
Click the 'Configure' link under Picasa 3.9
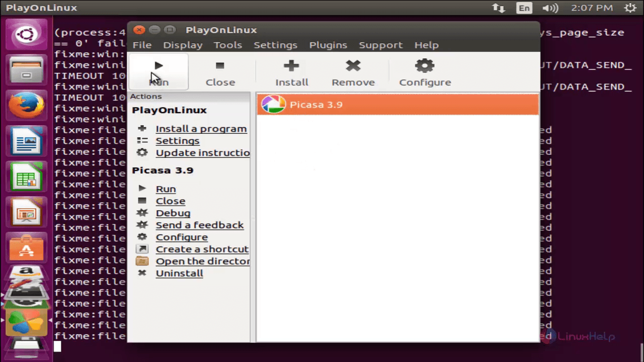click(x=182, y=237)
